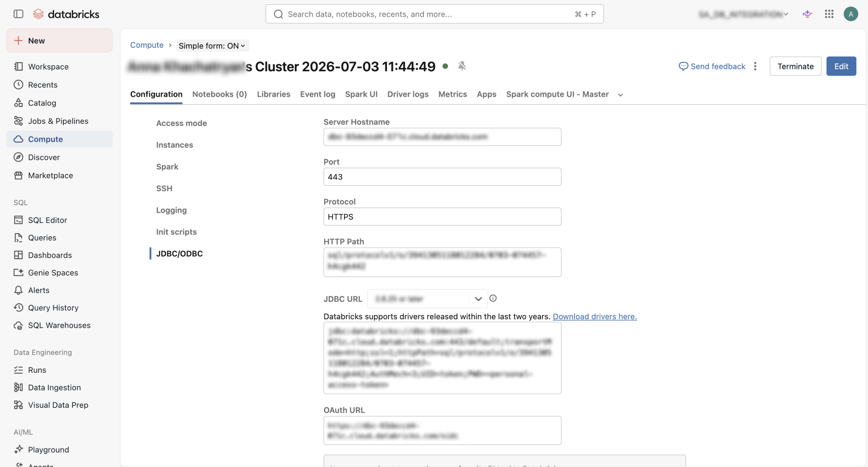
Task: Switch to the Event log tab
Action: (x=318, y=94)
